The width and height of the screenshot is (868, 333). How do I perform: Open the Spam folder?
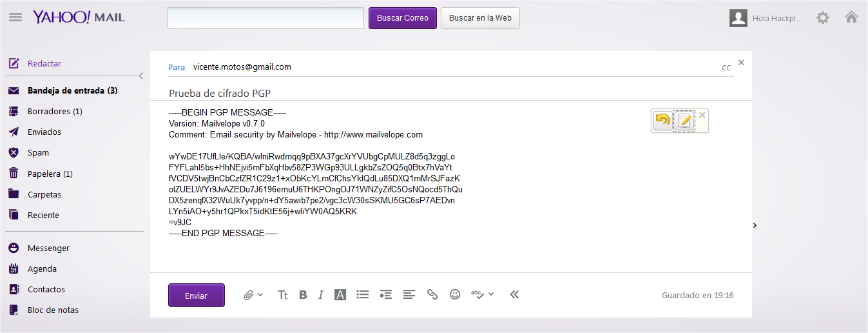38,153
